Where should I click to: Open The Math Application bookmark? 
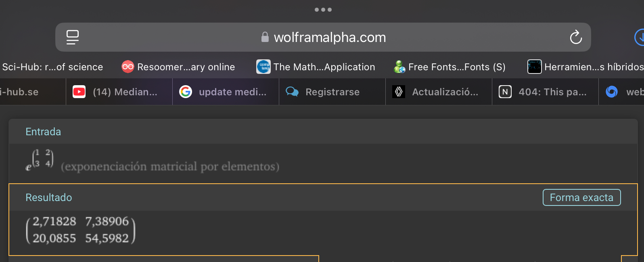(316, 67)
